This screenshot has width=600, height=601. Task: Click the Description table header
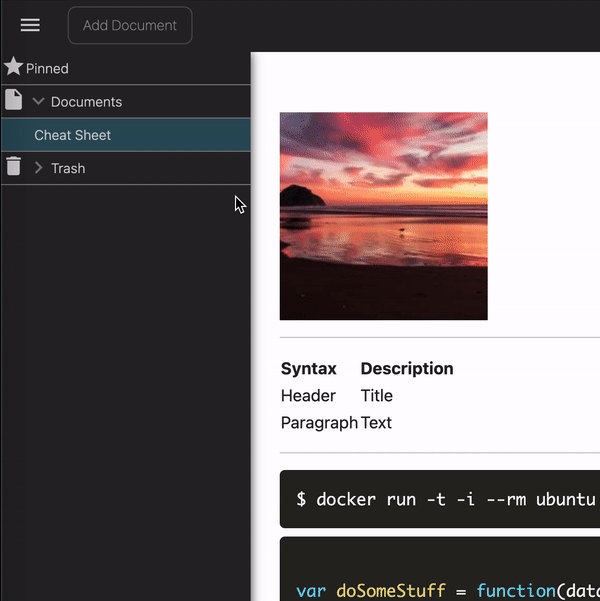pyautogui.click(x=407, y=369)
